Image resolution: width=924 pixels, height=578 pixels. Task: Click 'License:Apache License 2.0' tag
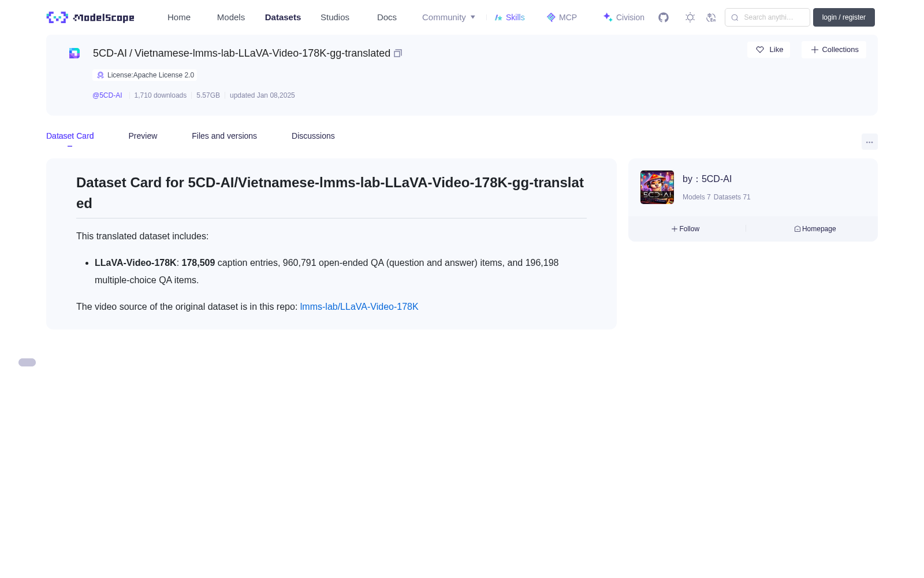pos(145,75)
